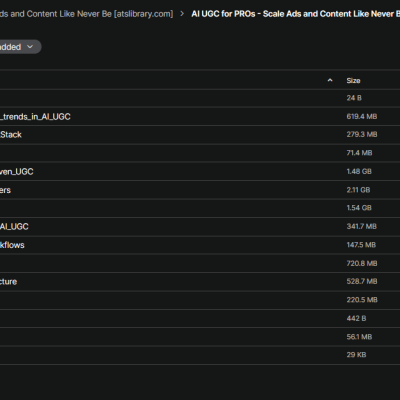Viewport: 400px width, 400px height.
Task: Select the current folder 'AI UGC for PROs' breadcrumb
Action: click(296, 14)
